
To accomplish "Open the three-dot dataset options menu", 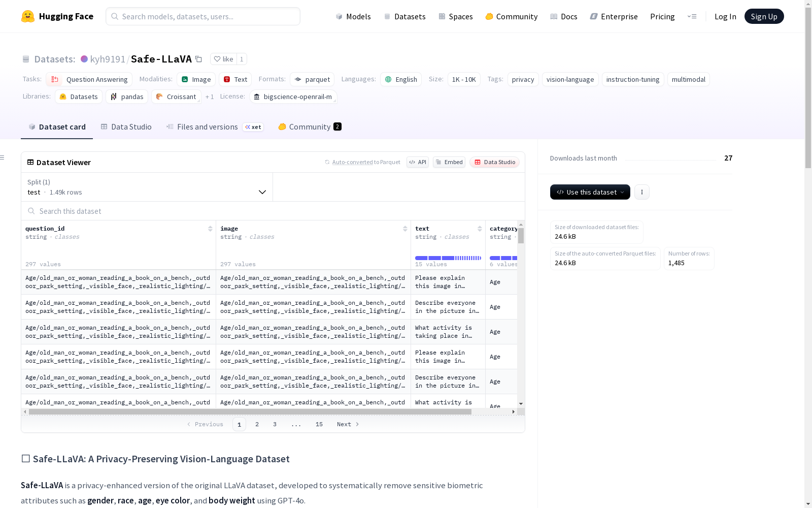I will click(642, 192).
